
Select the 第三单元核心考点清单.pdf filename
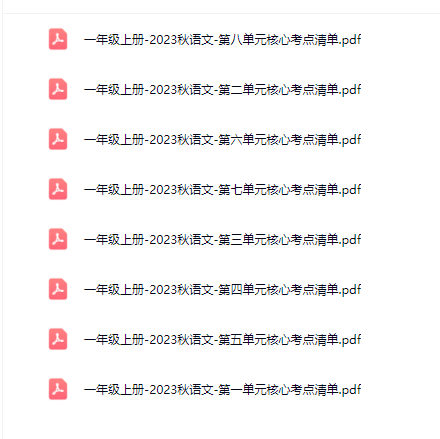coord(222,240)
